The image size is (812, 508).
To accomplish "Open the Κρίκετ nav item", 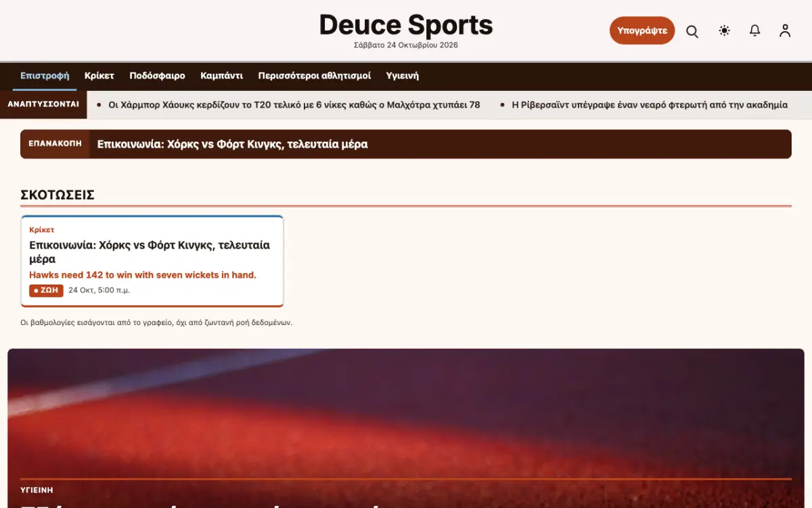I will coord(99,76).
